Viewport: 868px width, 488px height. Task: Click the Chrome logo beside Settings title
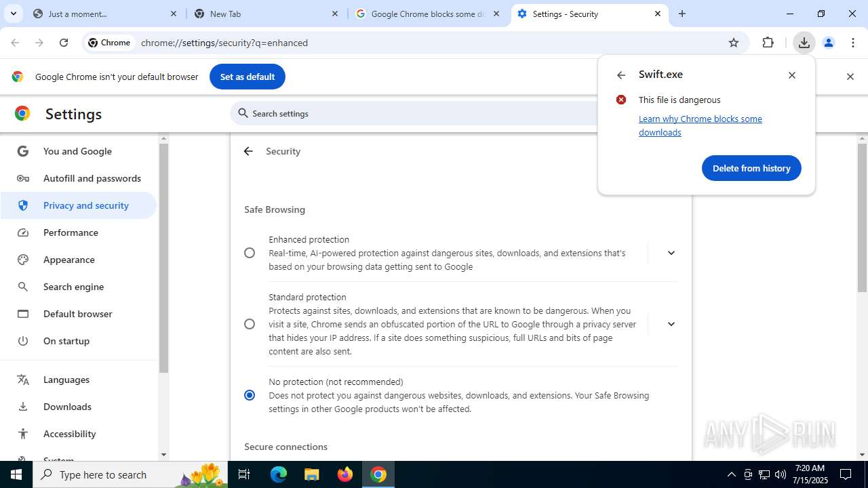(x=22, y=114)
